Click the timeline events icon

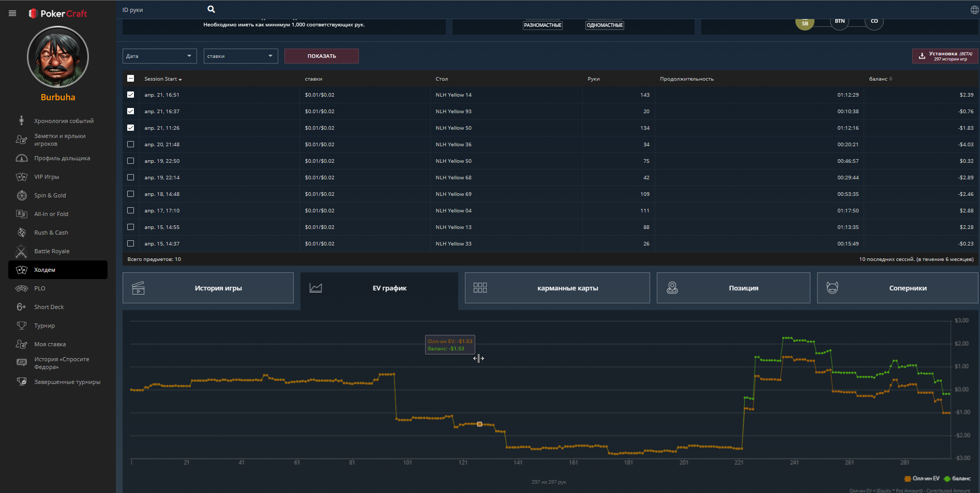tap(21, 120)
